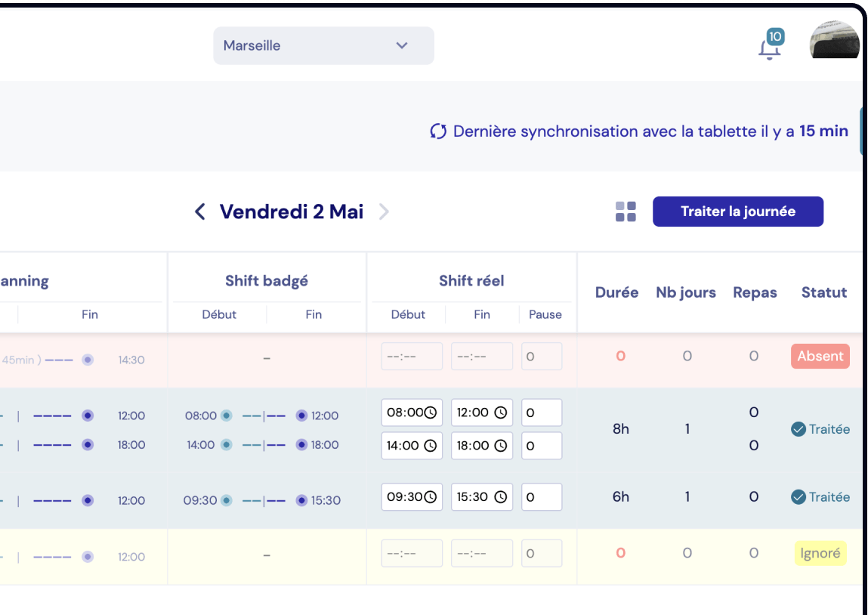Image resolution: width=868 pixels, height=615 pixels.
Task: Open the notifications bell with badge 10
Action: [x=770, y=48]
